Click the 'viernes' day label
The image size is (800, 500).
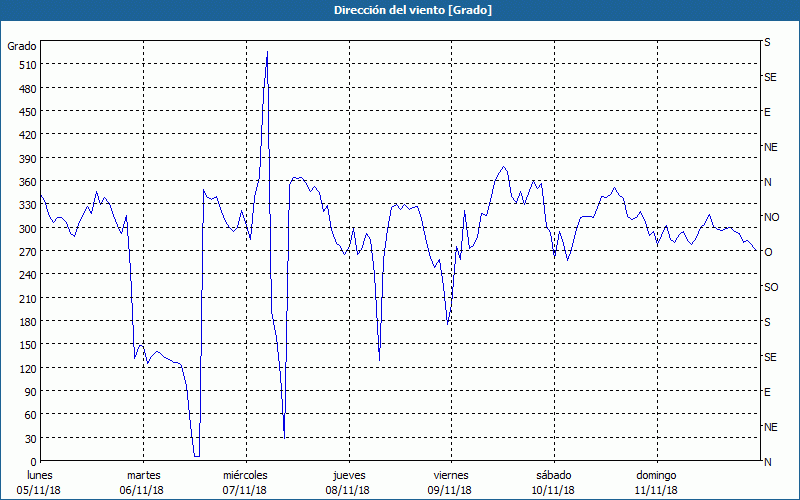451,476
